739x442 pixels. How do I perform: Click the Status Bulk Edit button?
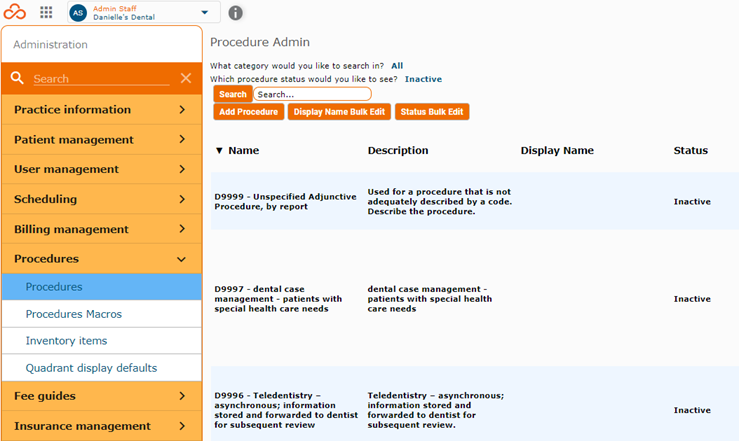point(432,112)
